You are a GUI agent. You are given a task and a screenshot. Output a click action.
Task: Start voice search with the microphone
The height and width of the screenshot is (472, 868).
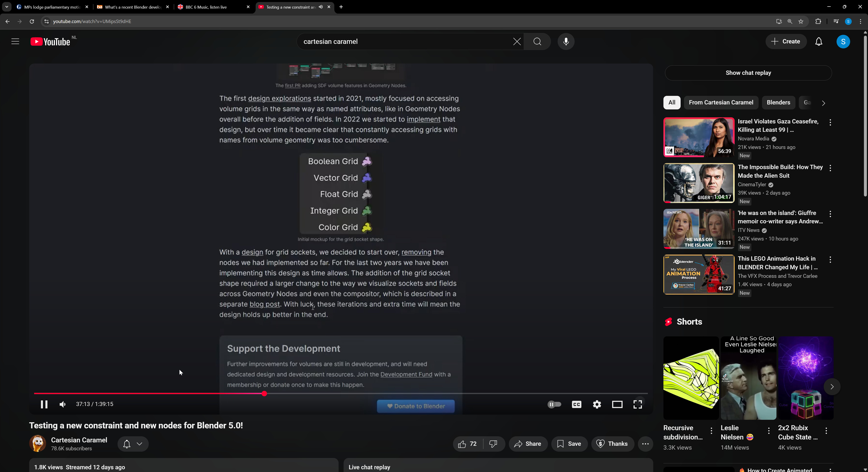tap(566, 41)
